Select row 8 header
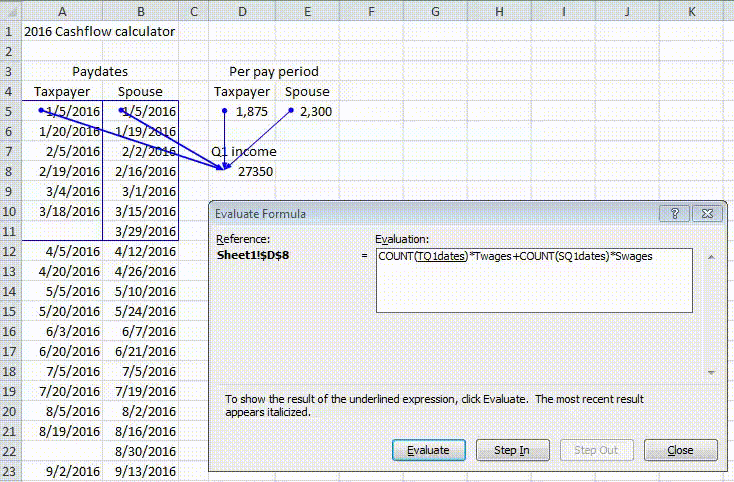This screenshot has height=482, width=734. pyautogui.click(x=9, y=171)
